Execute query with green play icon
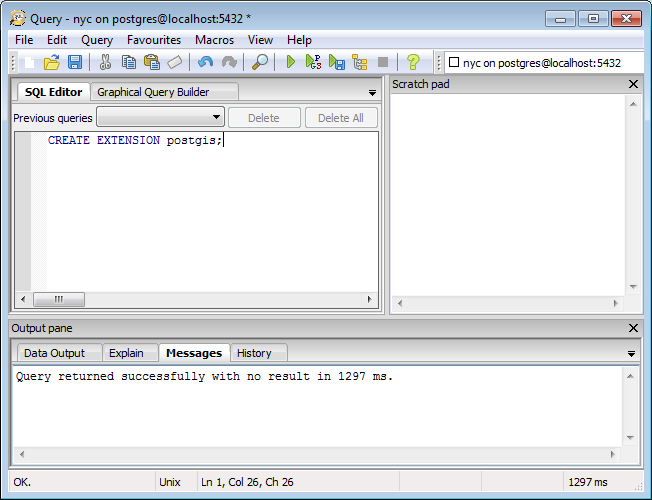This screenshot has width=652, height=500. [x=291, y=62]
